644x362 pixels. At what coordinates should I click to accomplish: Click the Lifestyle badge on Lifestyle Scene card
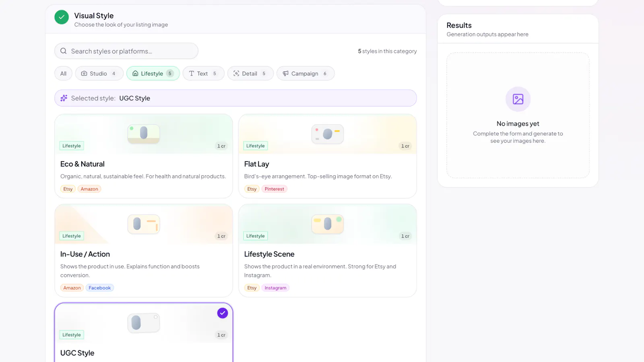[256, 236]
